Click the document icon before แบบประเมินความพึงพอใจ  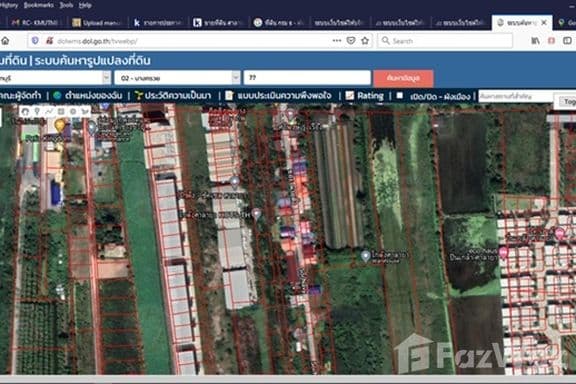[229, 96]
